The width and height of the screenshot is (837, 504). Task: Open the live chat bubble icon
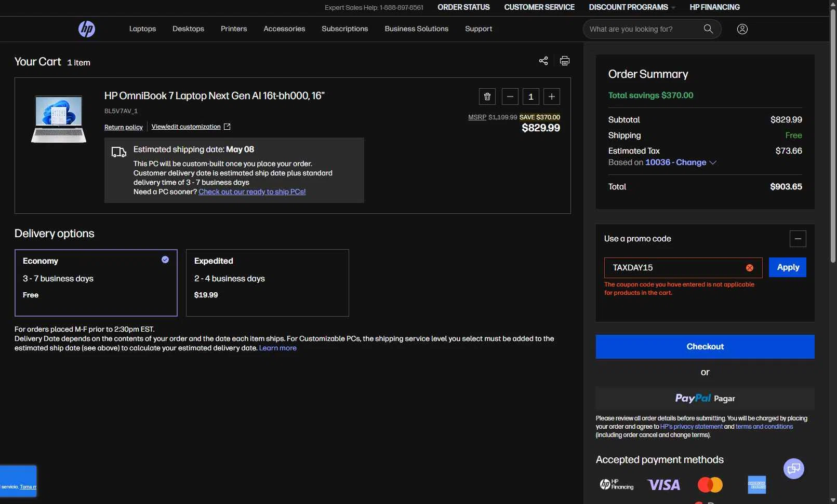[794, 469]
